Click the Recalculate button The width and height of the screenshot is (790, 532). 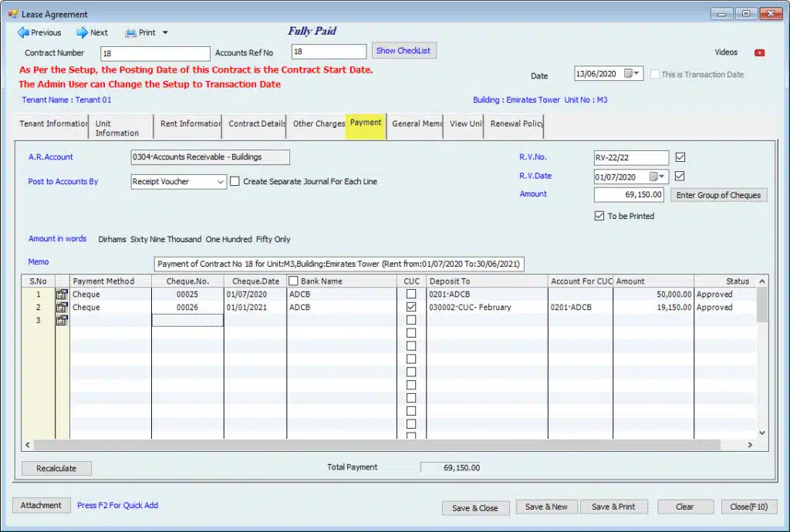pyautogui.click(x=56, y=468)
